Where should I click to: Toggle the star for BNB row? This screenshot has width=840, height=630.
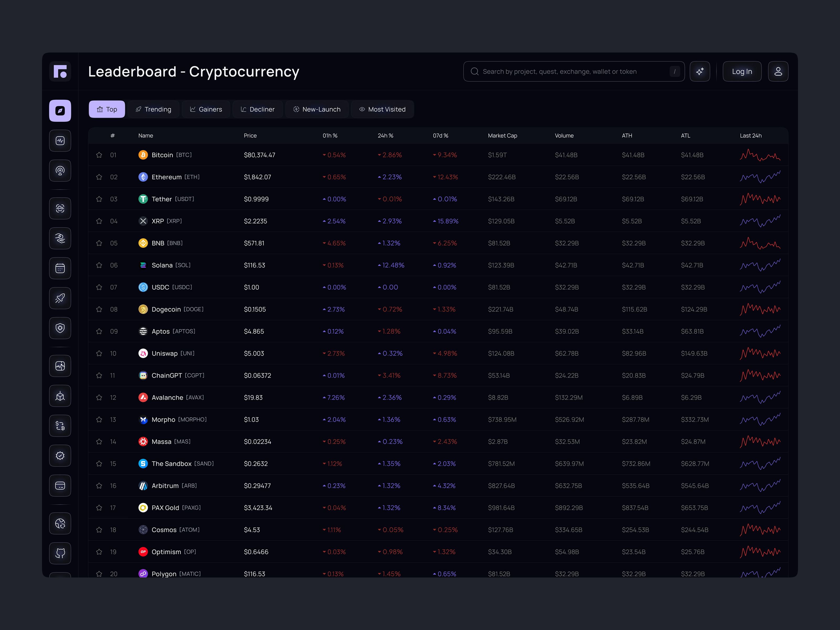coord(99,243)
